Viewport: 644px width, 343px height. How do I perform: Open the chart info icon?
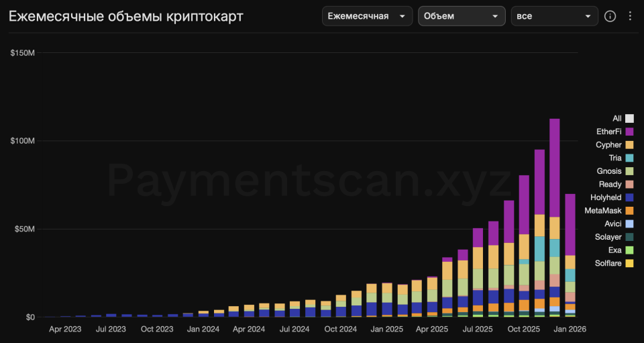(610, 16)
